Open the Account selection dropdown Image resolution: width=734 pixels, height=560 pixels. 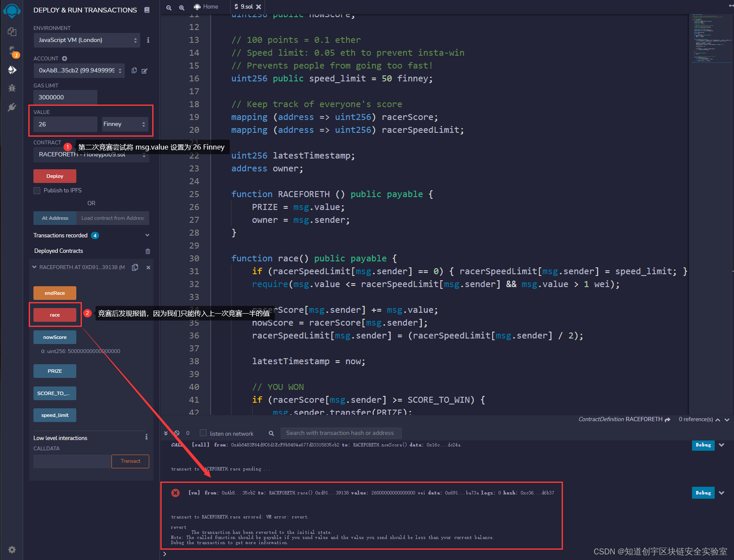79,70
